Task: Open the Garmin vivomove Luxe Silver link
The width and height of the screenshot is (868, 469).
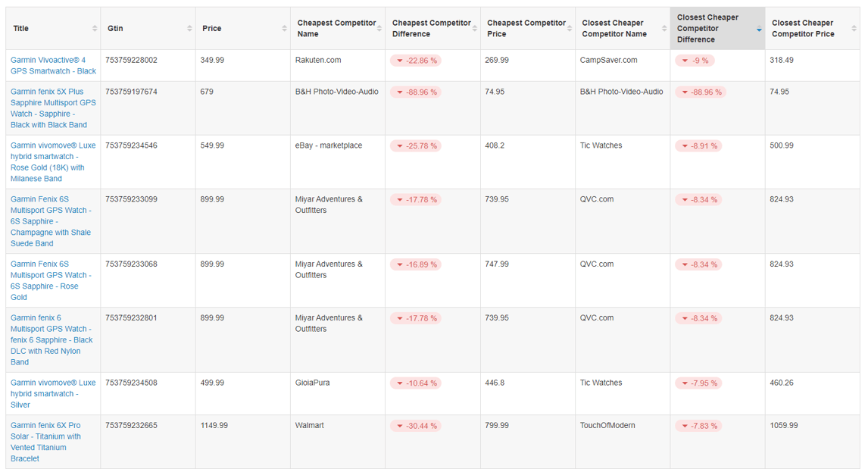Action: [x=53, y=393]
